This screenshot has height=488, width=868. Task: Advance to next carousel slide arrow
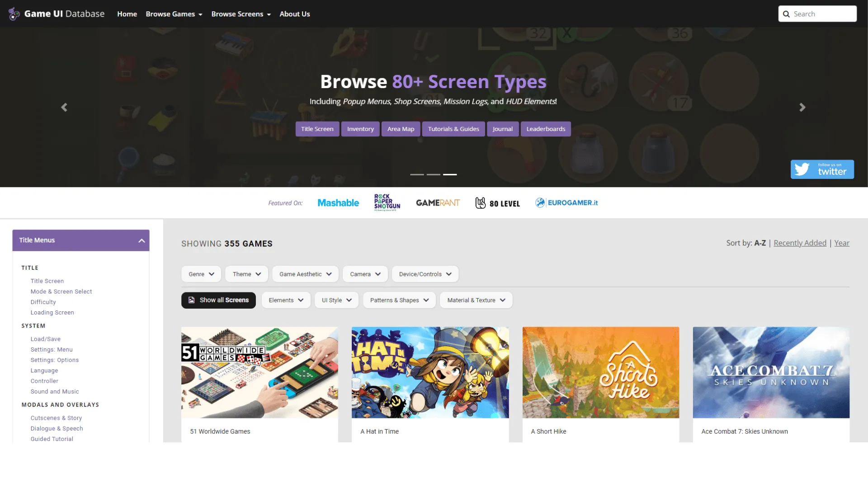(802, 107)
